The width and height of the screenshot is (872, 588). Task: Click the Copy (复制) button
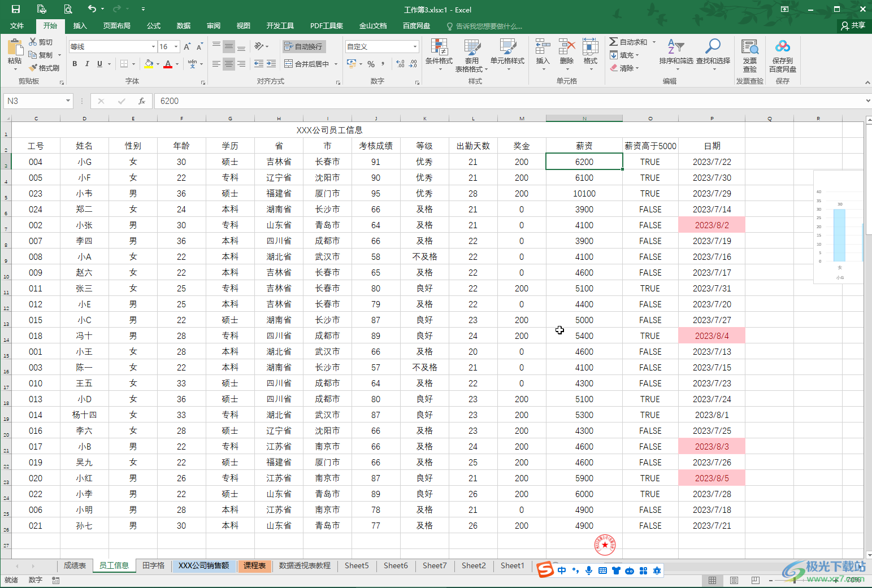pyautogui.click(x=41, y=55)
